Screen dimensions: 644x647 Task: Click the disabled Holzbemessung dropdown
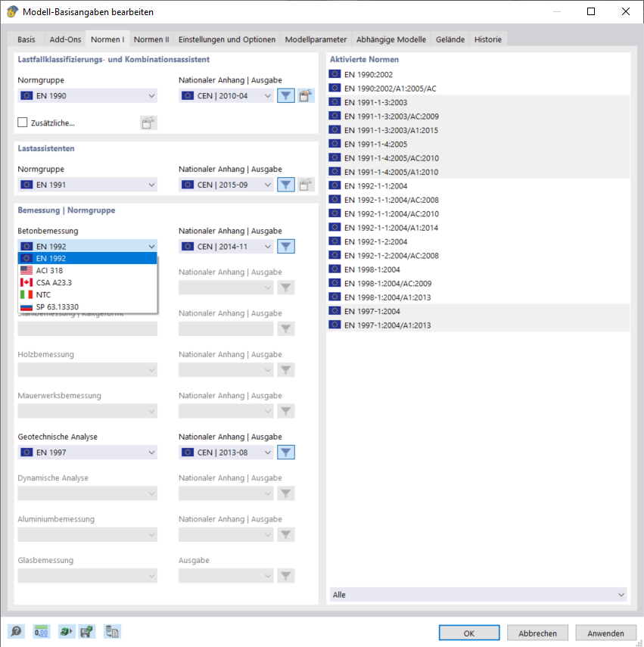(x=88, y=370)
